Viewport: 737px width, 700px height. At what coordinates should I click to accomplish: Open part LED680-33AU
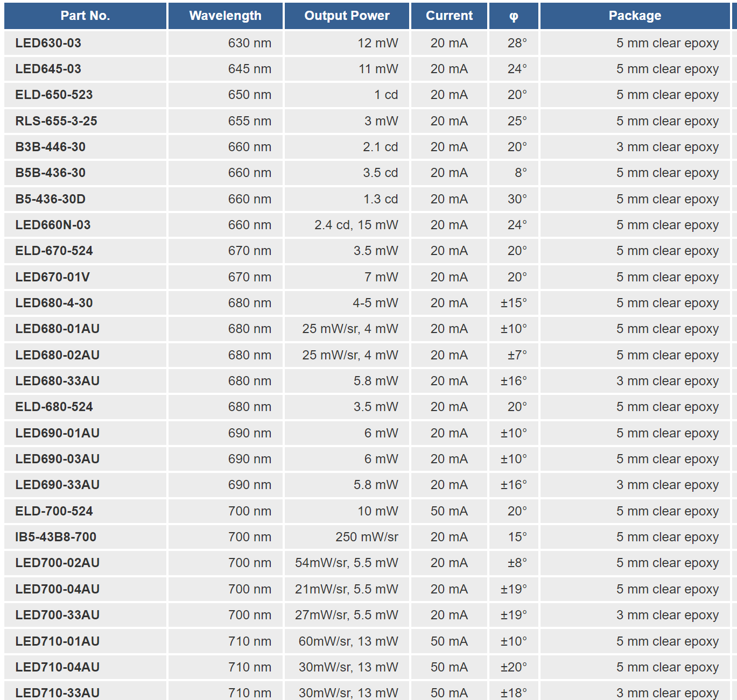(x=58, y=381)
